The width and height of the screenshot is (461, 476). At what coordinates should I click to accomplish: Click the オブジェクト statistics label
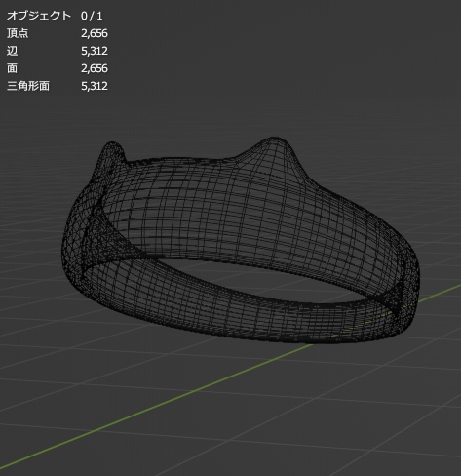39,16
